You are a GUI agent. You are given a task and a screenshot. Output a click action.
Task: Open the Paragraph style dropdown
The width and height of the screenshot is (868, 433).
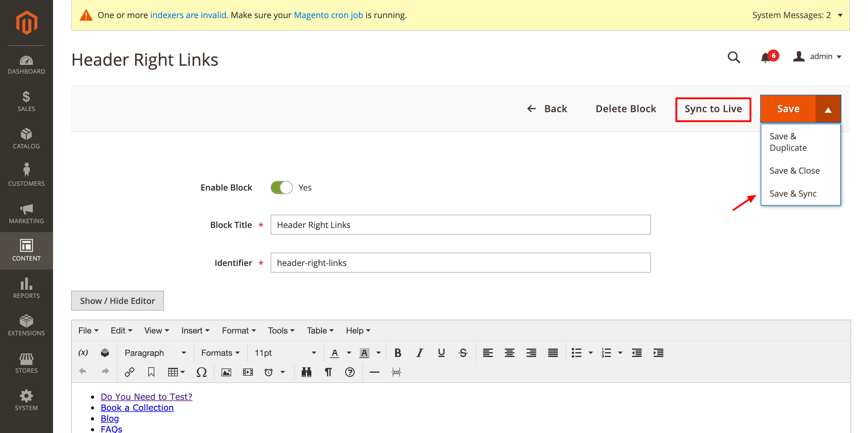tap(155, 353)
